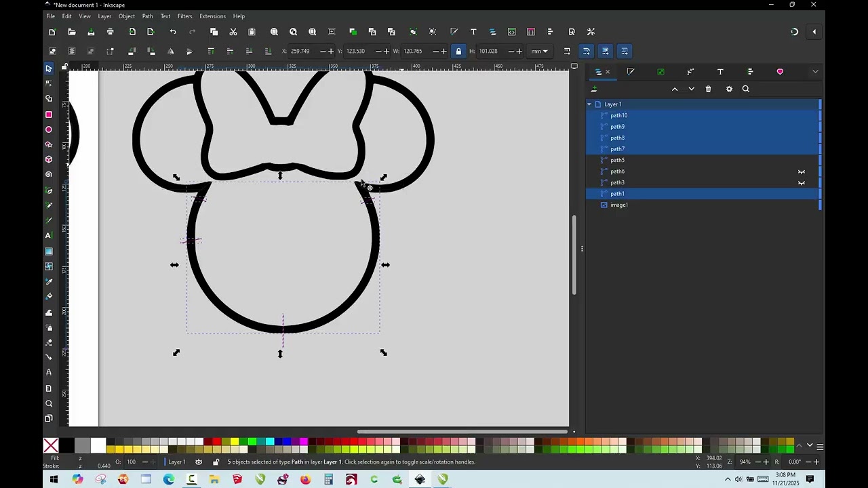
Task: Add a new layer
Action: (594, 89)
